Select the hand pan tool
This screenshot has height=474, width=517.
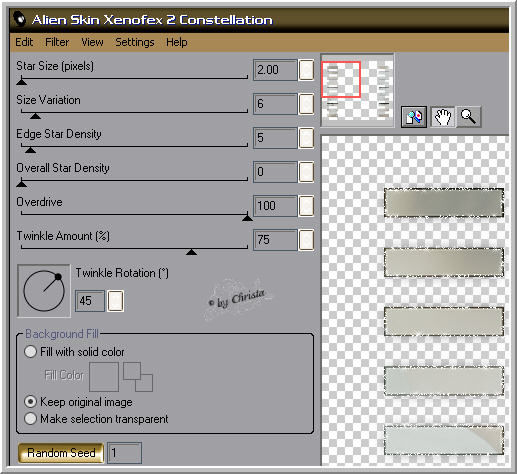pos(443,117)
